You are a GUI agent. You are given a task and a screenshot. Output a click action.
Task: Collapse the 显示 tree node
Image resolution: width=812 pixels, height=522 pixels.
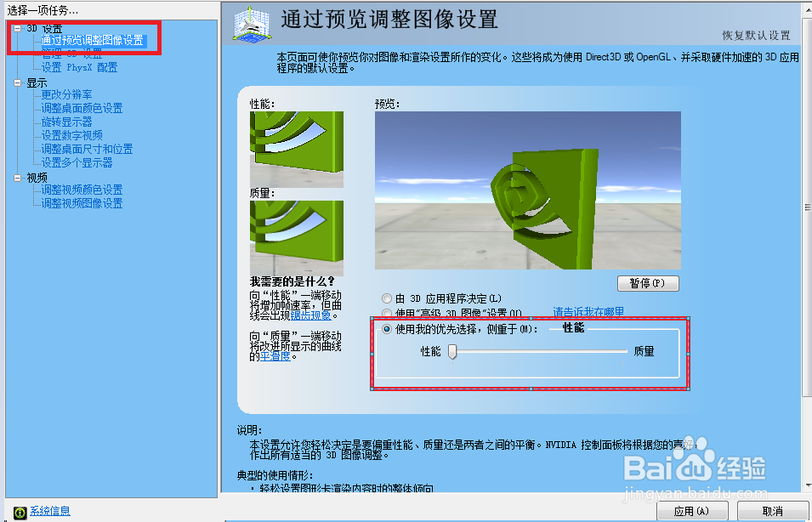click(x=18, y=82)
